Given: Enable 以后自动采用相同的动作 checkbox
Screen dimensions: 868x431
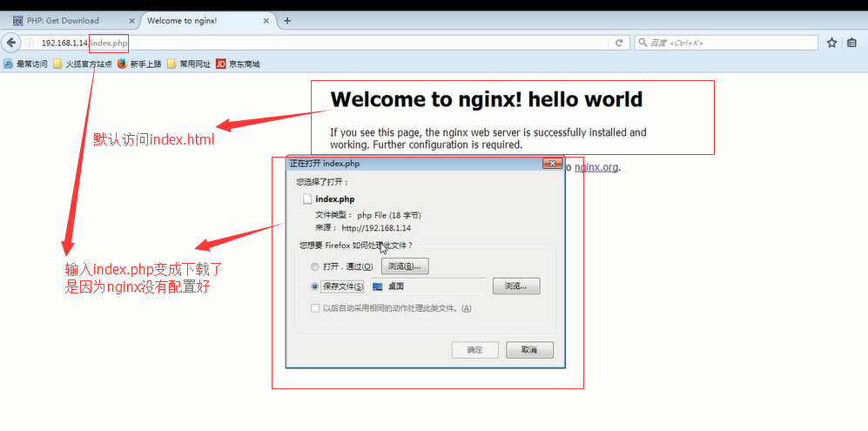Looking at the screenshot, I should coord(315,308).
